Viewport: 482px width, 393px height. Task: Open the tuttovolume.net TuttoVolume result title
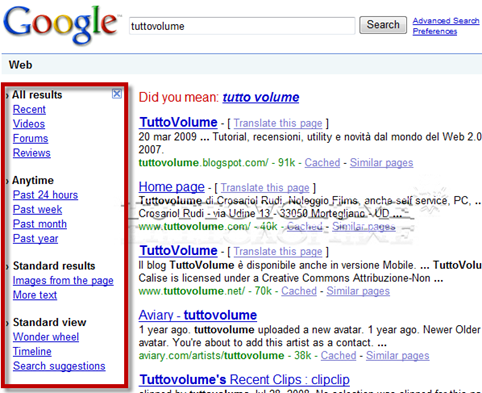178,251
